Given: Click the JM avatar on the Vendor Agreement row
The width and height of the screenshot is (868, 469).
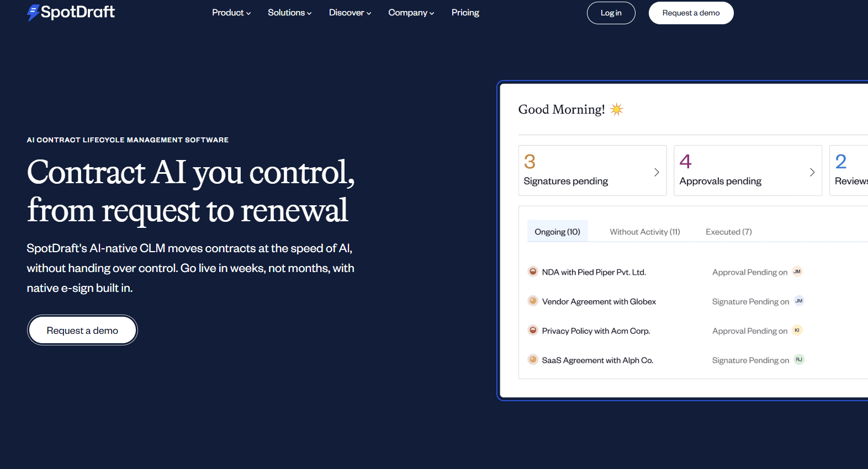Looking at the screenshot, I should [799, 301].
